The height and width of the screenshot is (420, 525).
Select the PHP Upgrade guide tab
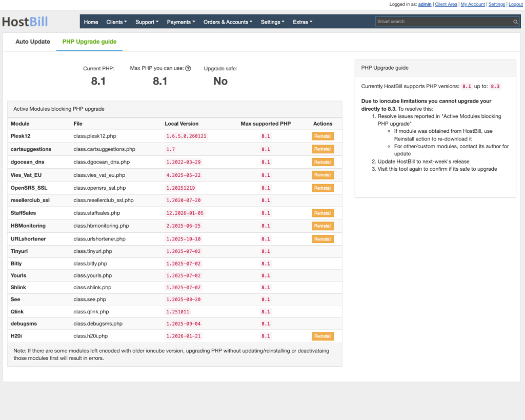click(x=89, y=42)
